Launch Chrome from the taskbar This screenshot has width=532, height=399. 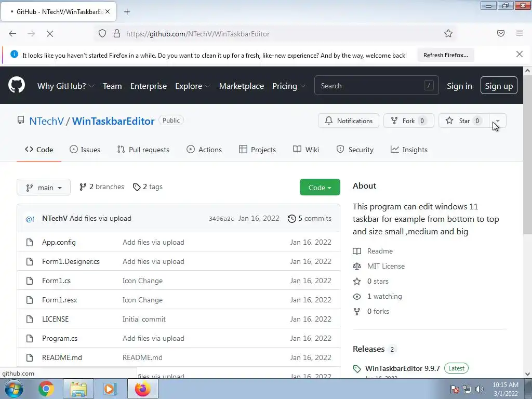tap(46, 389)
